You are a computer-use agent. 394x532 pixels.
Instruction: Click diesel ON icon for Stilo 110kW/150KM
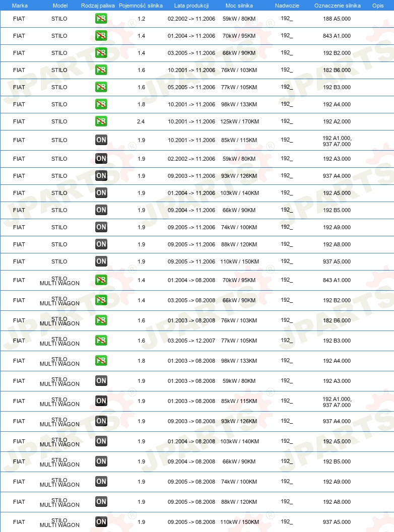[101, 261]
